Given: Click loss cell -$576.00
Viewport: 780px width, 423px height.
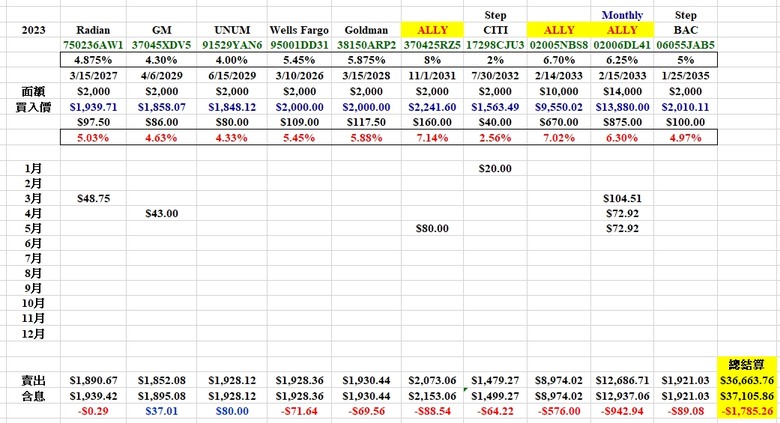Looking at the screenshot, I should point(559,412).
